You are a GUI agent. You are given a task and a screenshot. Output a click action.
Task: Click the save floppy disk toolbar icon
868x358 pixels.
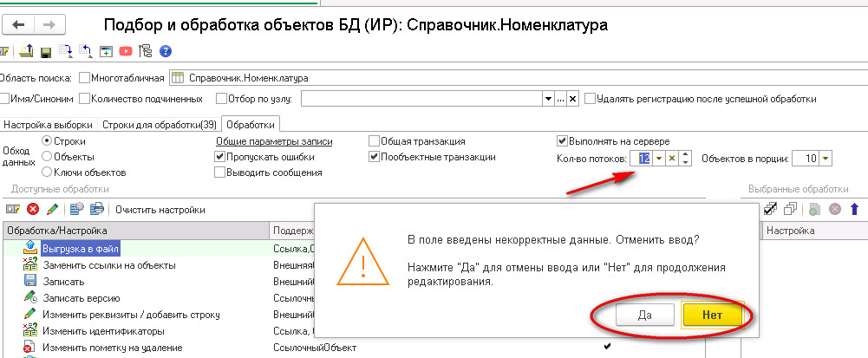pos(45,51)
